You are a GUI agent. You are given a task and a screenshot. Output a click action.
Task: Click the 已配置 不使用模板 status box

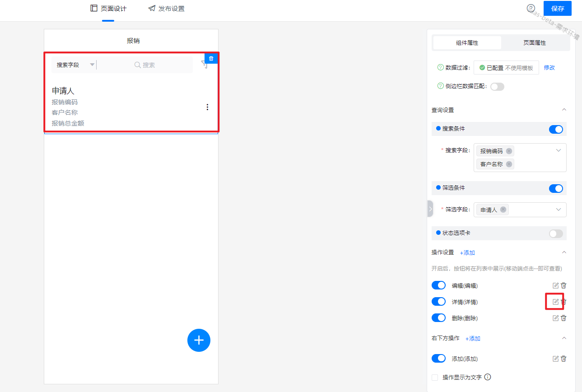point(506,68)
